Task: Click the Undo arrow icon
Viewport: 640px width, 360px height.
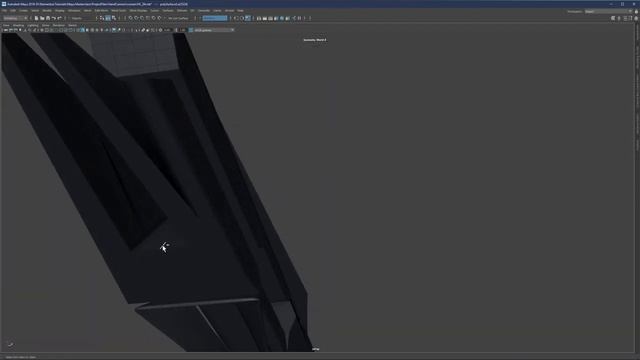Action: coord(53,18)
